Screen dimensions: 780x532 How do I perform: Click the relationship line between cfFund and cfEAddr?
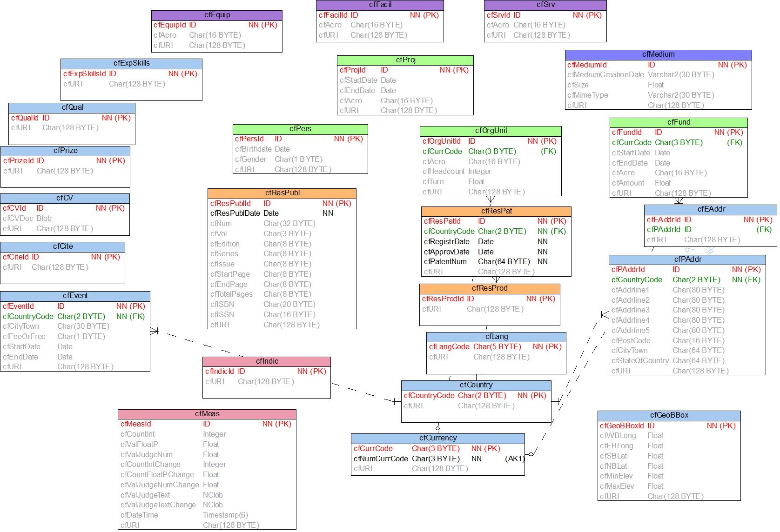click(x=678, y=201)
